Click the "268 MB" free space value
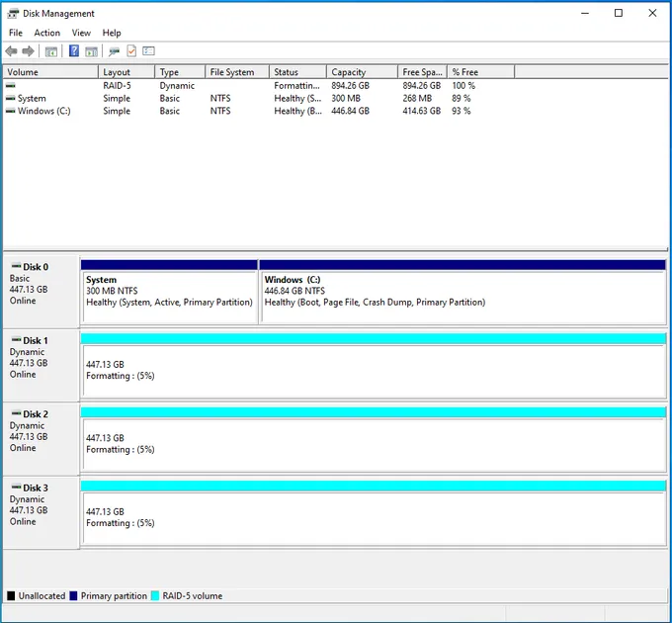Screen dimensions: 672x623 pyautogui.click(x=417, y=98)
